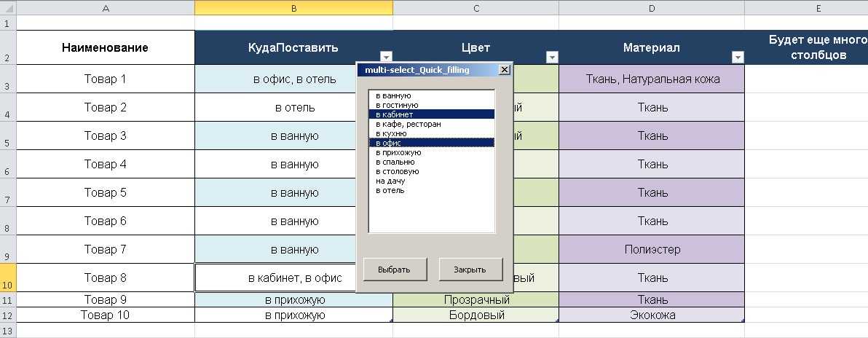
Task: Click the Выбрать button
Action: (x=395, y=270)
